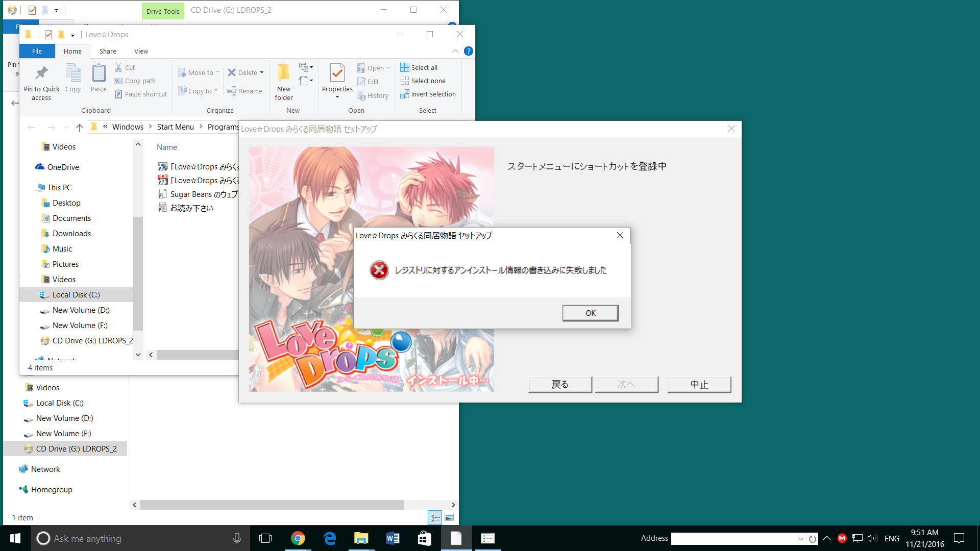Click the Help question mark icon
The height and width of the screenshot is (551, 980).
(x=469, y=51)
